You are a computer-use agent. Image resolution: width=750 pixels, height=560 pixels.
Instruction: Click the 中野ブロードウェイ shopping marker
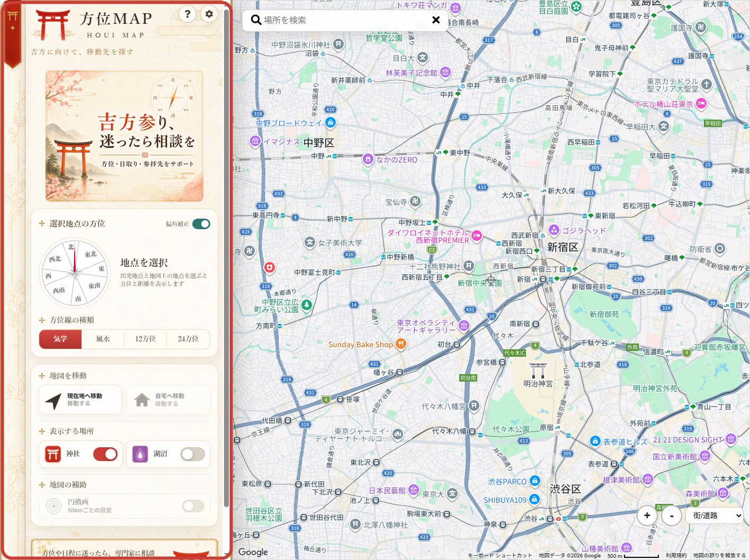331,122
